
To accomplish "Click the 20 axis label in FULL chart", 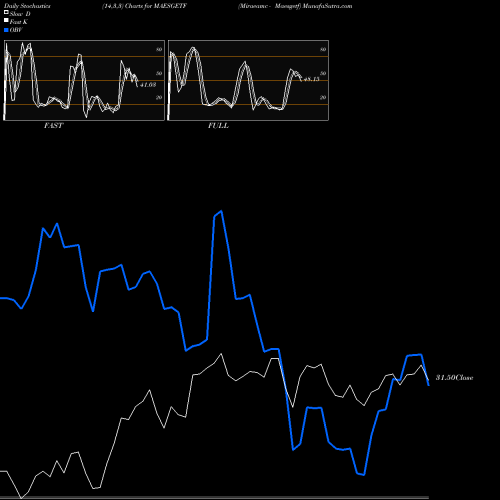I will (323, 97).
